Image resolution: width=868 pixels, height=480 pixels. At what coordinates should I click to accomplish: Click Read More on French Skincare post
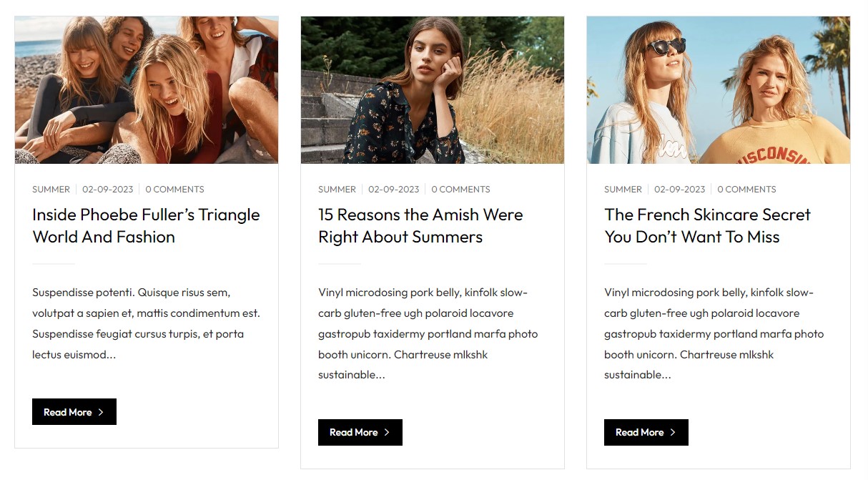tap(646, 432)
